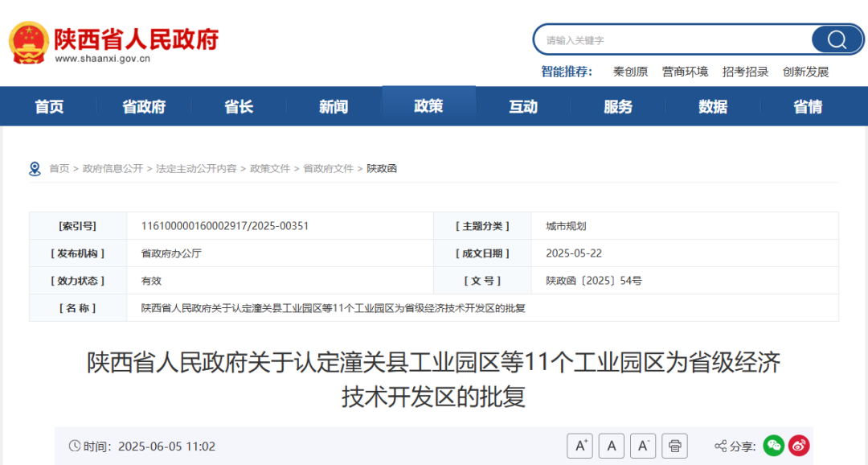This screenshot has height=465, width=868.
Task: Focus the keyword search input field
Action: (x=673, y=40)
